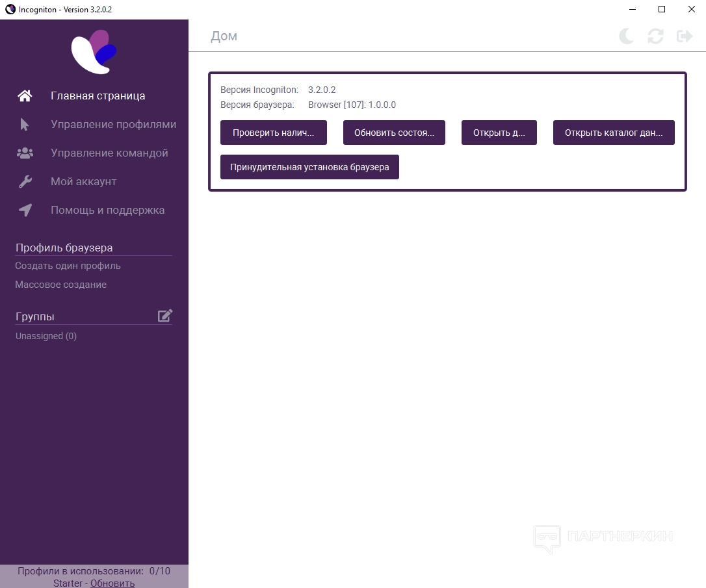The image size is (706, 588).
Task: Click the refresh arrows icon in header
Action: (x=655, y=36)
